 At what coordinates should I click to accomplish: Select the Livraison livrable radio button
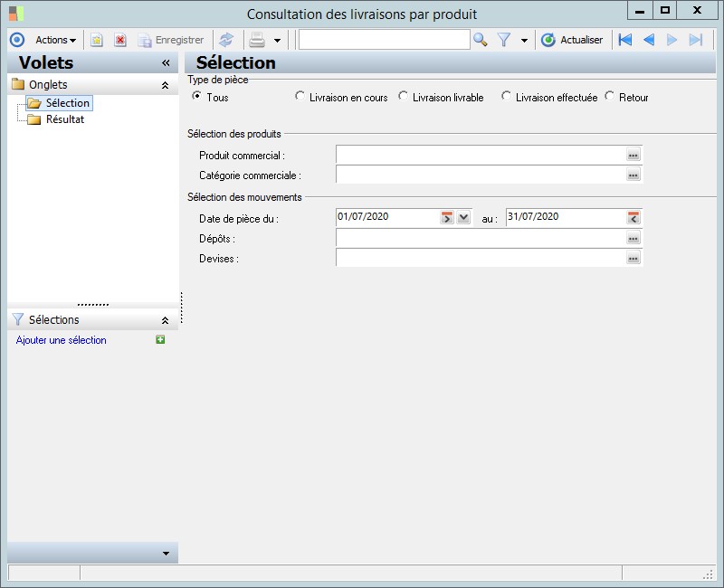click(x=403, y=96)
